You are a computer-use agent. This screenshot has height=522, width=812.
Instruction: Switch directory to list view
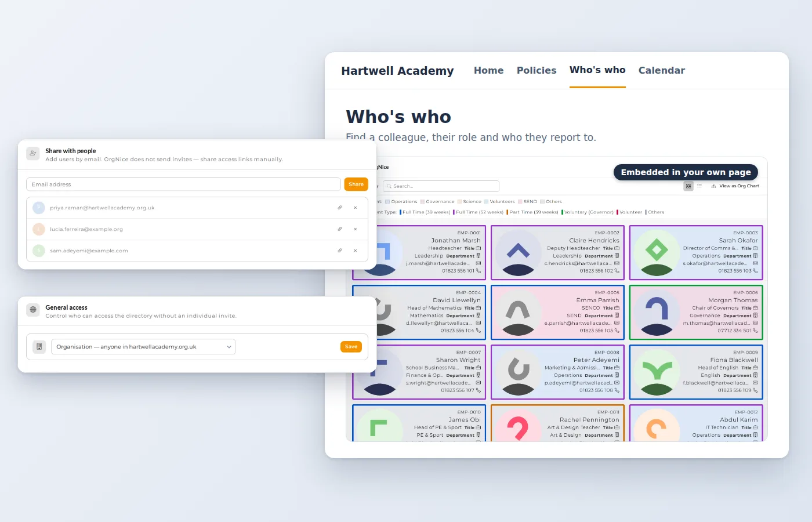click(x=699, y=186)
